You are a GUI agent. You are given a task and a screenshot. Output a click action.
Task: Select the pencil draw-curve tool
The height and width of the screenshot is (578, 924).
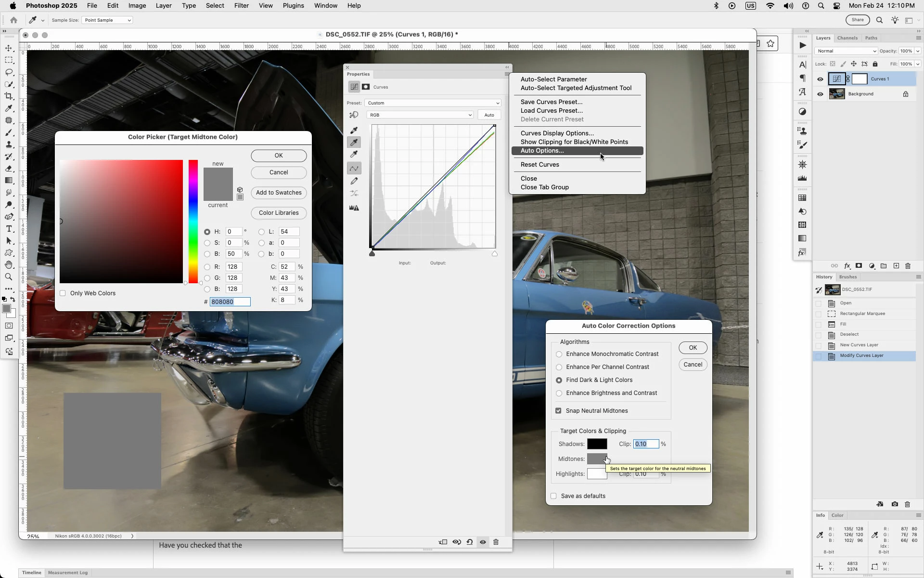[x=354, y=181]
